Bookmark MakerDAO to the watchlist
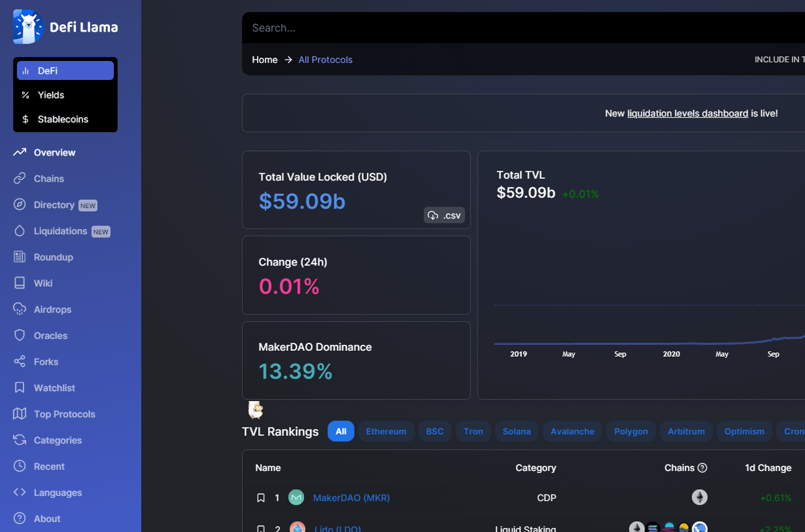The width and height of the screenshot is (805, 532). [x=261, y=498]
